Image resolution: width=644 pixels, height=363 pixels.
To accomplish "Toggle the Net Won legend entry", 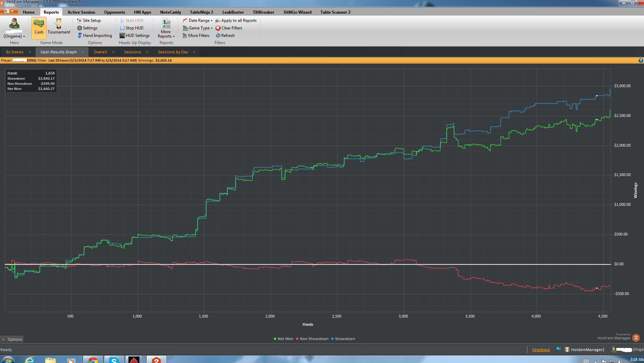I will [284, 339].
